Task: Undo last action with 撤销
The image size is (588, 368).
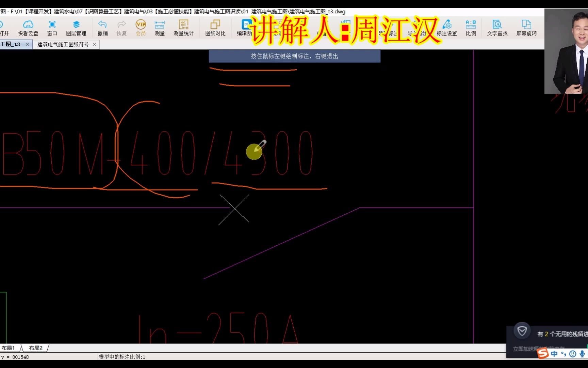Action: 102,28
